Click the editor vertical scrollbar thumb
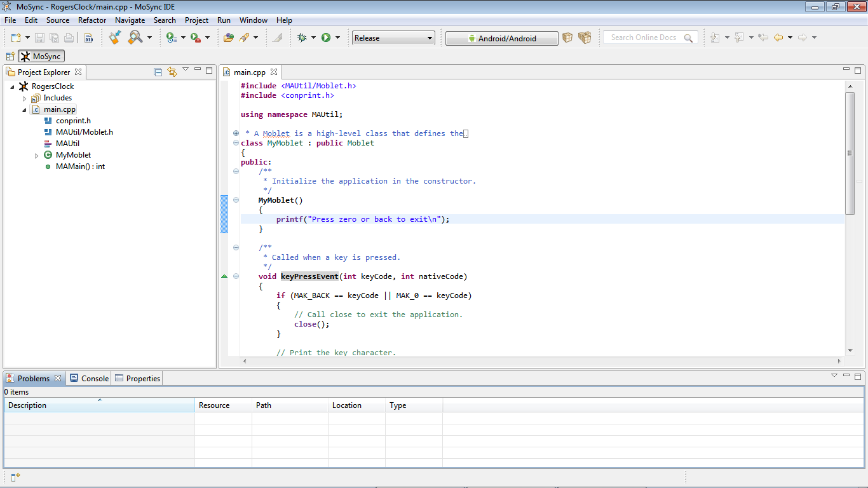Image resolution: width=868 pixels, height=488 pixels. (850, 153)
